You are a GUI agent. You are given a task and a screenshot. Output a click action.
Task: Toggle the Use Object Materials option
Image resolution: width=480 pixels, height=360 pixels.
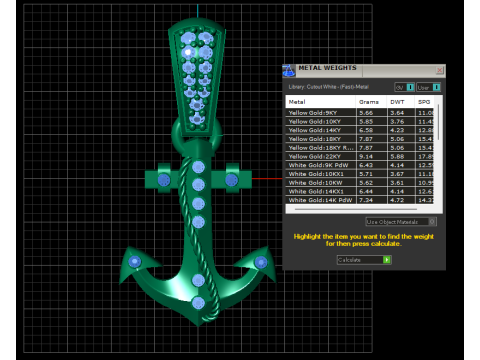click(x=401, y=222)
